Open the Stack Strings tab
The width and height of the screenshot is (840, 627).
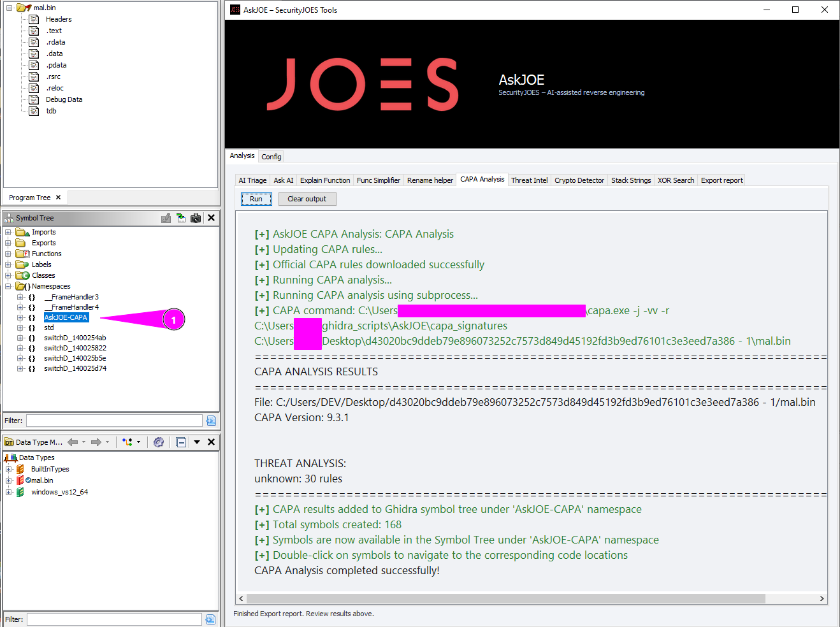point(631,180)
